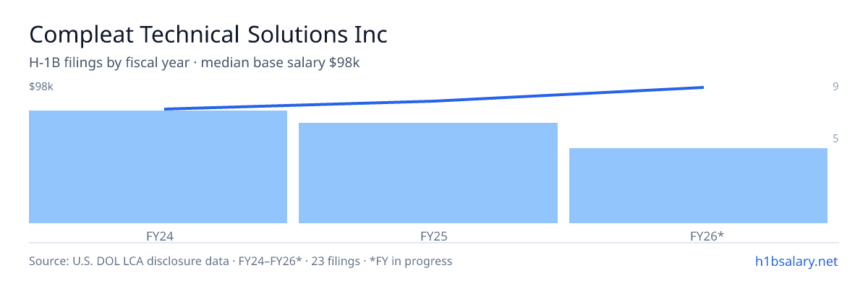Click the blue median salary line
The width and height of the screenshot is (868, 289).
point(434,100)
